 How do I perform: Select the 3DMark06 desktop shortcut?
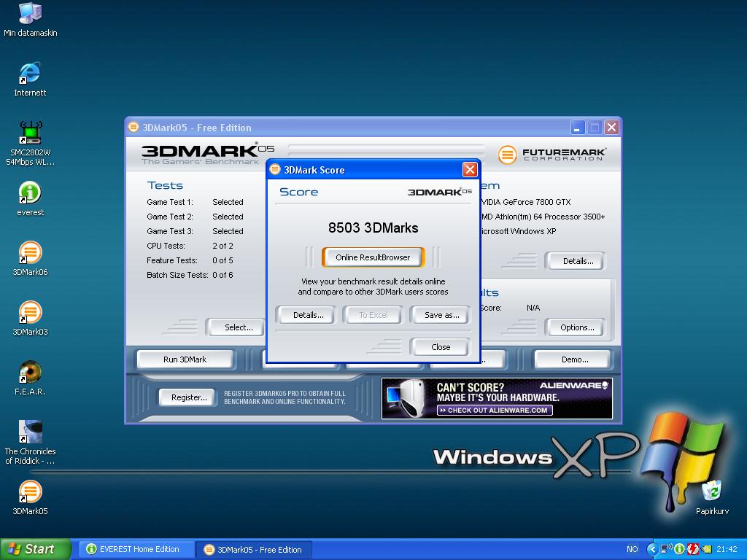30,259
